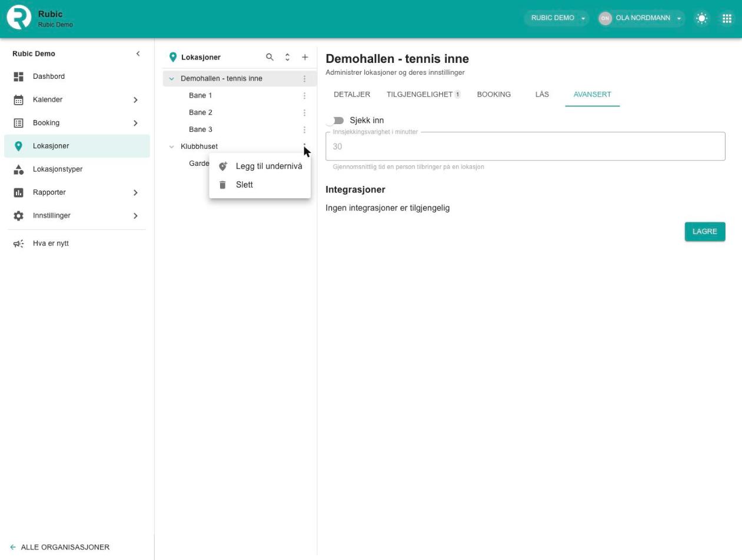Image resolution: width=742 pixels, height=560 pixels.
Task: Switch to the DETALJER tab
Action: (x=352, y=94)
